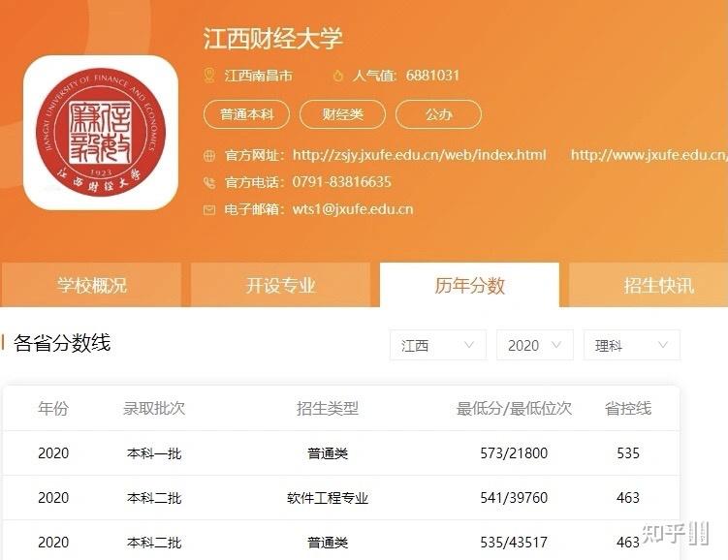This screenshot has height=560, width=728.
Task: Select the 财经类 tag
Action: click(342, 114)
